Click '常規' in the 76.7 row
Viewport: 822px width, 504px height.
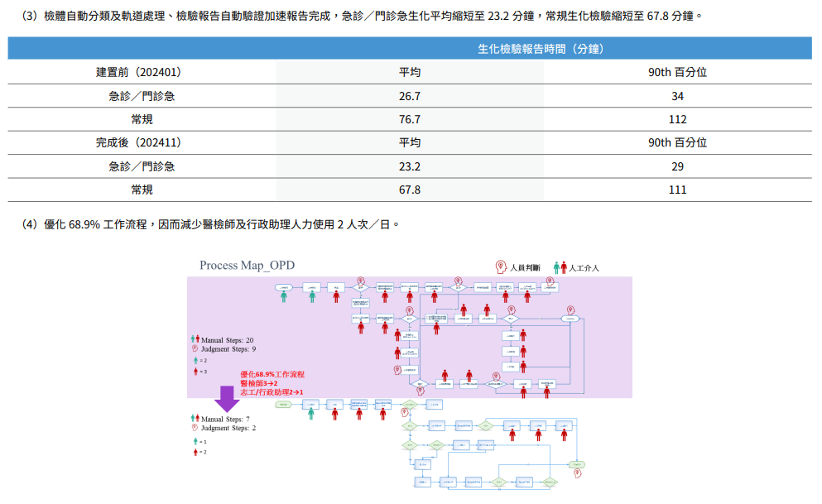pos(142,119)
